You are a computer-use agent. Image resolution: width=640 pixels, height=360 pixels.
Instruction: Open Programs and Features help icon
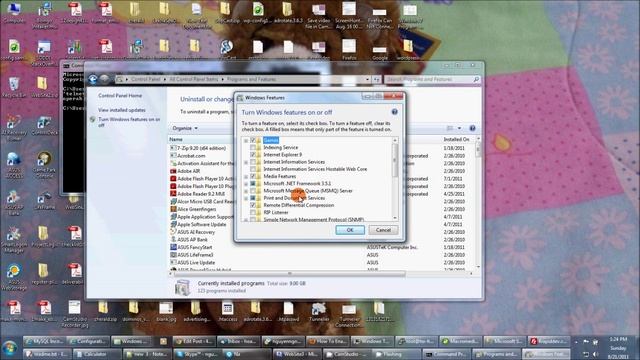pos(472,128)
